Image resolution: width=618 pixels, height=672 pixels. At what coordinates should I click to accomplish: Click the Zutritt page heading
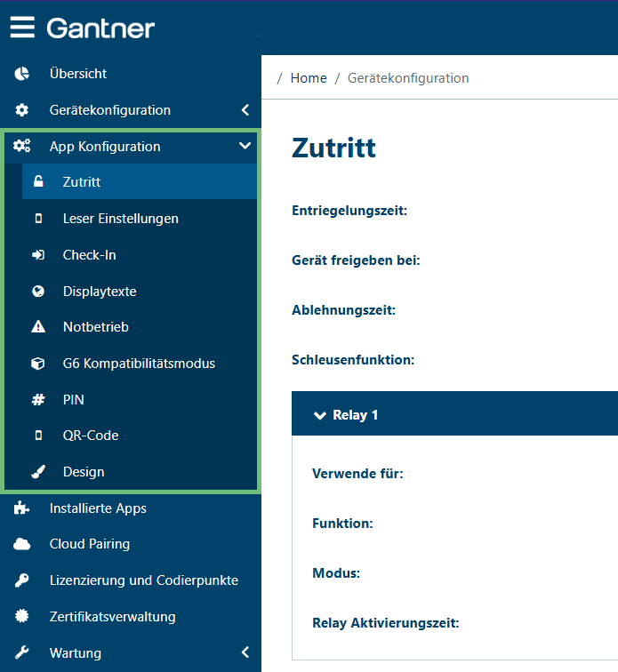333,148
